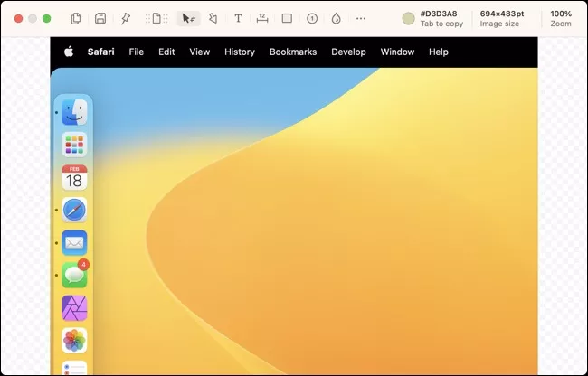Click the #D3D3A8 hex code text

439,14
